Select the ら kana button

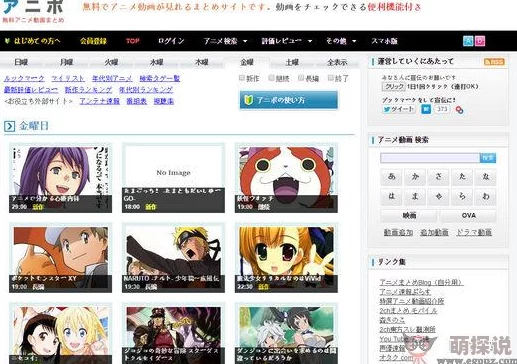point(462,196)
